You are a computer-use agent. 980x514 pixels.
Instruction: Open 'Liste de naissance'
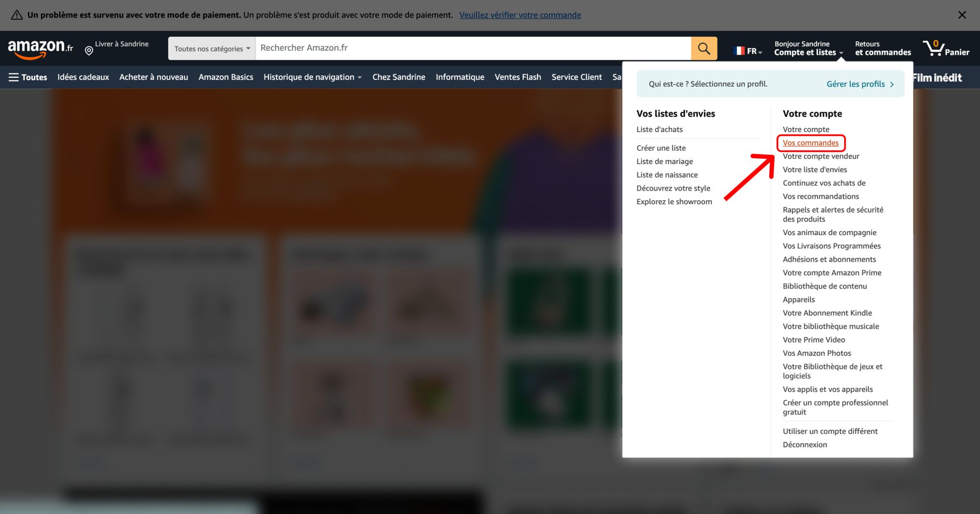click(x=667, y=175)
